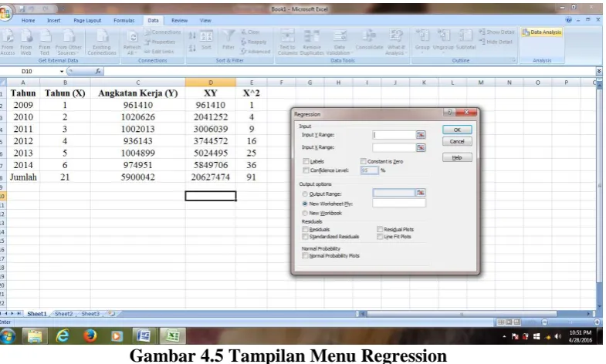Open the Name Box dropdown arrow
The image size is (606, 364).
click(x=62, y=72)
